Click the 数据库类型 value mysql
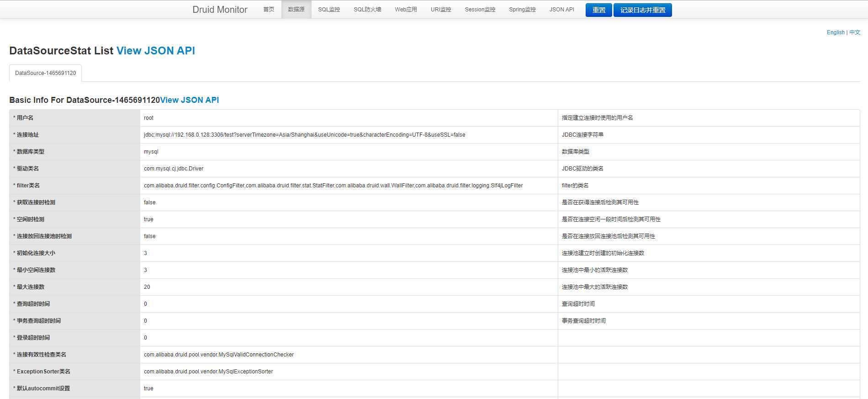 (x=151, y=152)
